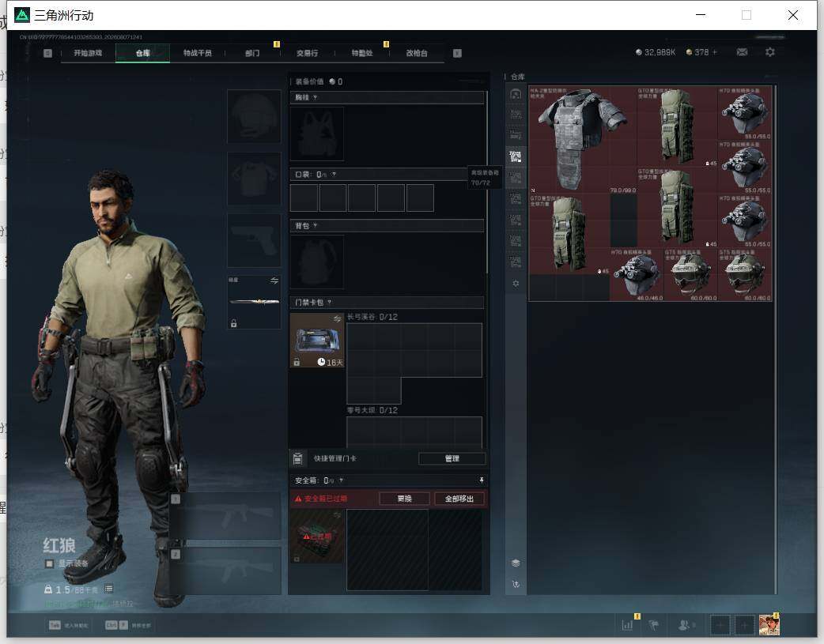Select the equipped knife melee slot
The width and height of the screenshot is (824, 644).
point(255,302)
